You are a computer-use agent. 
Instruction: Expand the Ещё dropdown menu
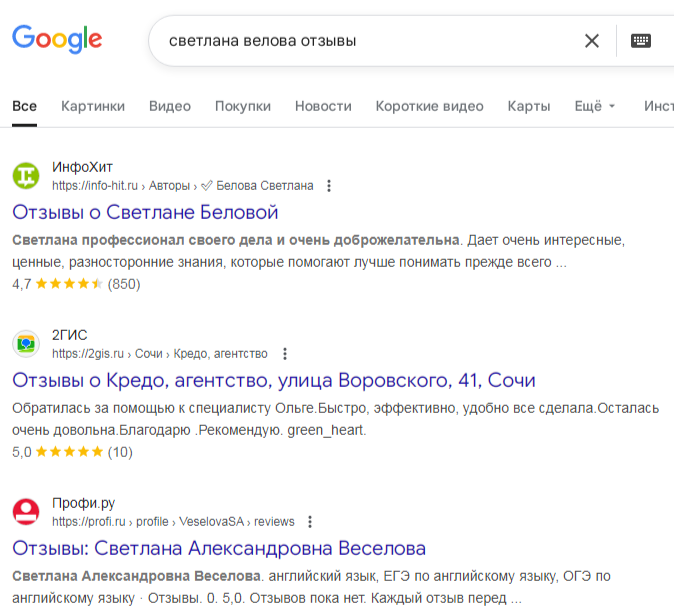595,106
